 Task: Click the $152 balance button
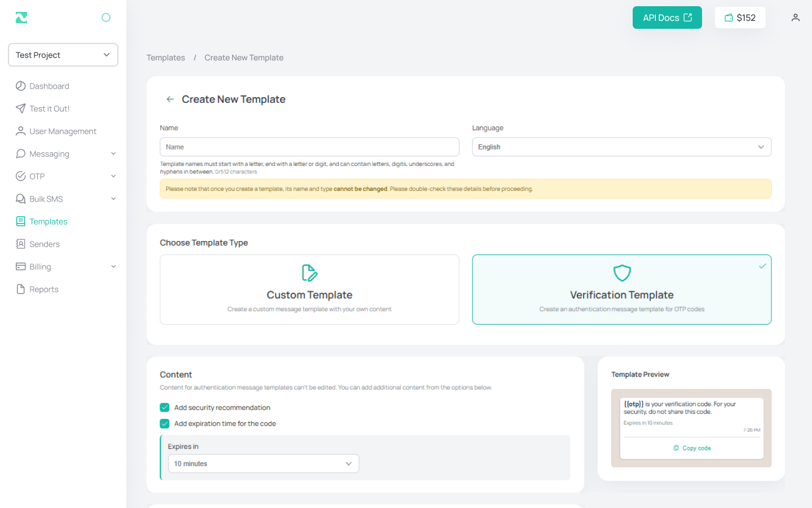point(740,17)
